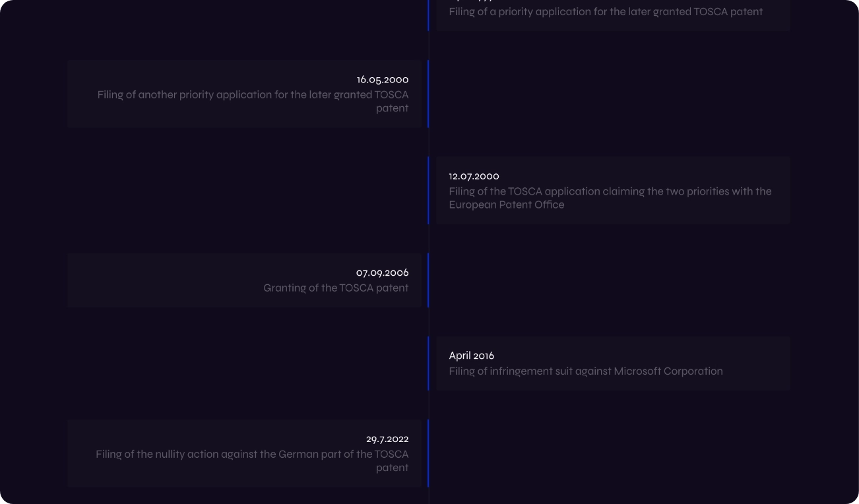Select the European Patent Office filing description
The height and width of the screenshot is (504, 859).
pos(610,198)
